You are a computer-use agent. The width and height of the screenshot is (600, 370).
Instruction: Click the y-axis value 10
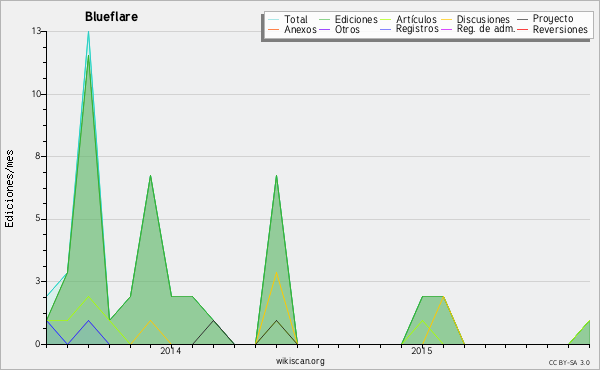(x=37, y=94)
